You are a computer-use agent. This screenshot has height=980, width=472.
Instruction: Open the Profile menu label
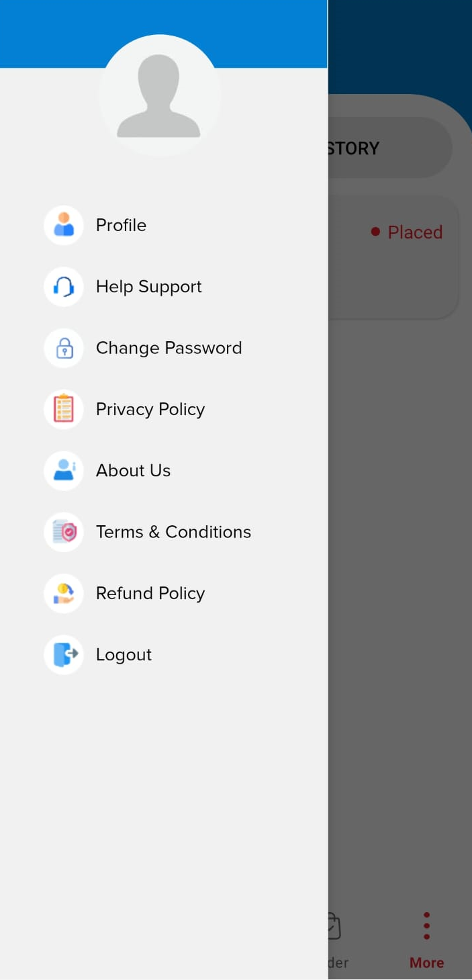(121, 225)
